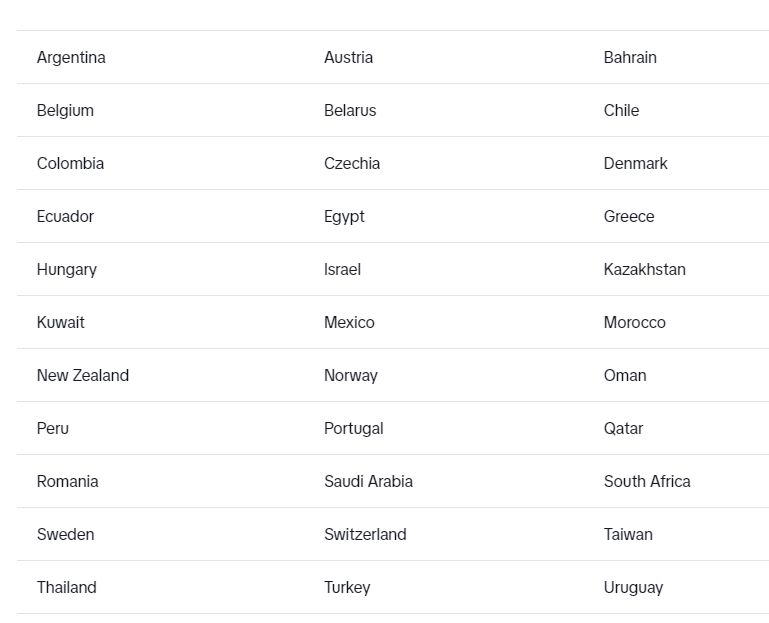Choose Austria in the country table
This screenshot has width=769, height=623.
(x=348, y=57)
